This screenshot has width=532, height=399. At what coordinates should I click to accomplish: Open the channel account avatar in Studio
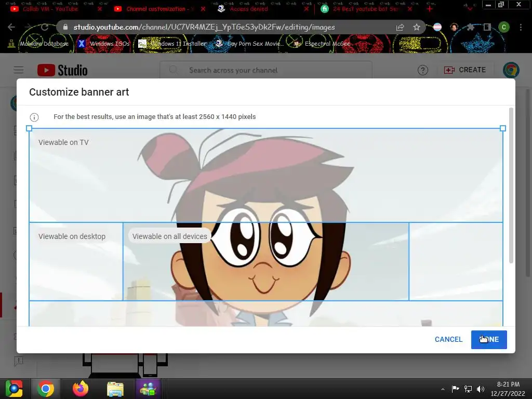coord(511,70)
